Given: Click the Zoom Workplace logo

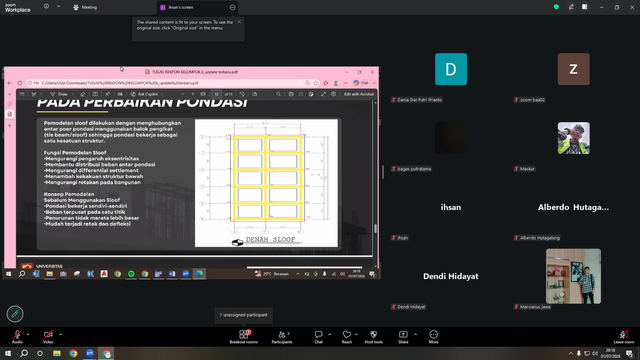Looking at the screenshot, I should tap(18, 7).
